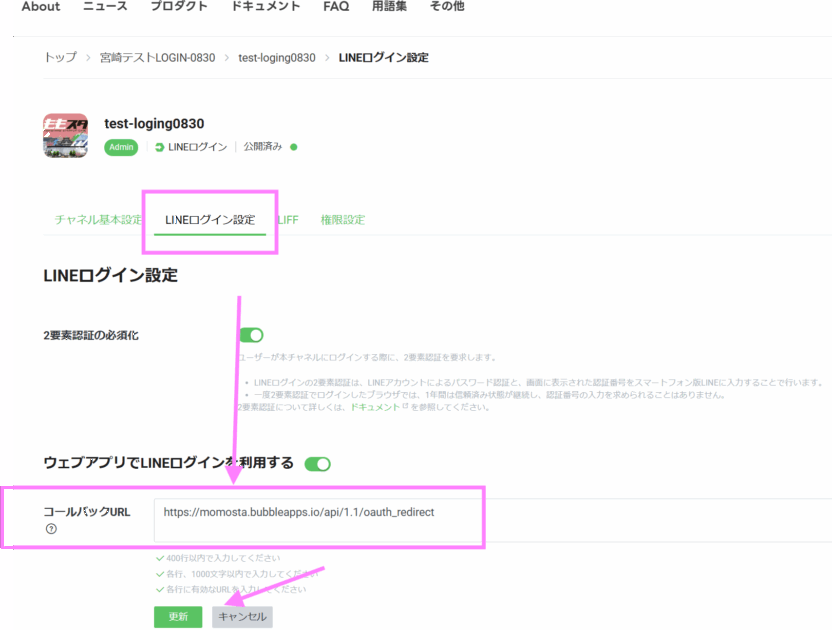Image resolution: width=832 pixels, height=630 pixels.
Task: Click the 400行以内で入力してください validation text
Action: click(223, 558)
